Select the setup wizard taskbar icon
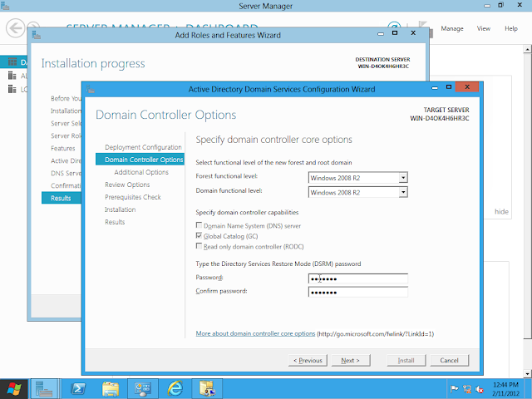532x399 pixels. (207, 389)
